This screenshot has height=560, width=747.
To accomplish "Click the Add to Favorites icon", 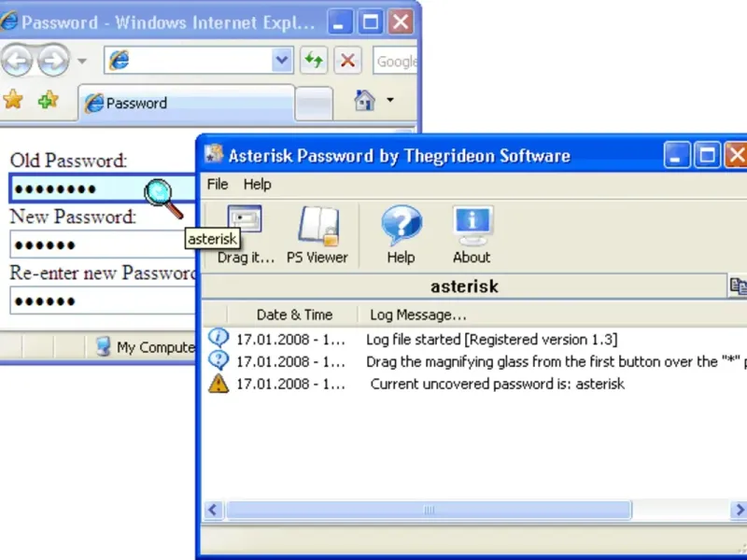I will click(49, 100).
